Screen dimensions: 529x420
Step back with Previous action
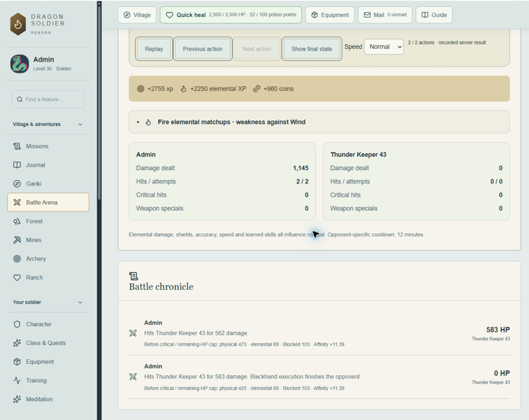pyautogui.click(x=202, y=49)
